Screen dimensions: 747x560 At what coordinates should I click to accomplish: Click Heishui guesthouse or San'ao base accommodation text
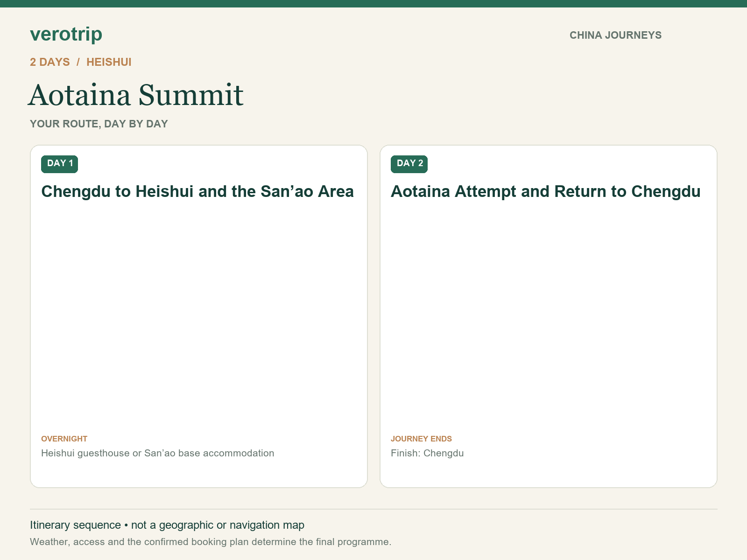(x=158, y=453)
